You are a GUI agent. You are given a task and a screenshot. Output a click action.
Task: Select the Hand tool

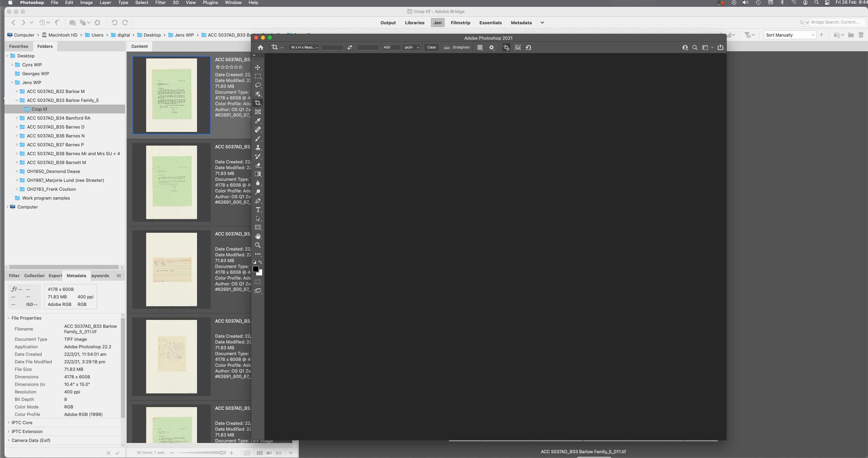pos(258,236)
